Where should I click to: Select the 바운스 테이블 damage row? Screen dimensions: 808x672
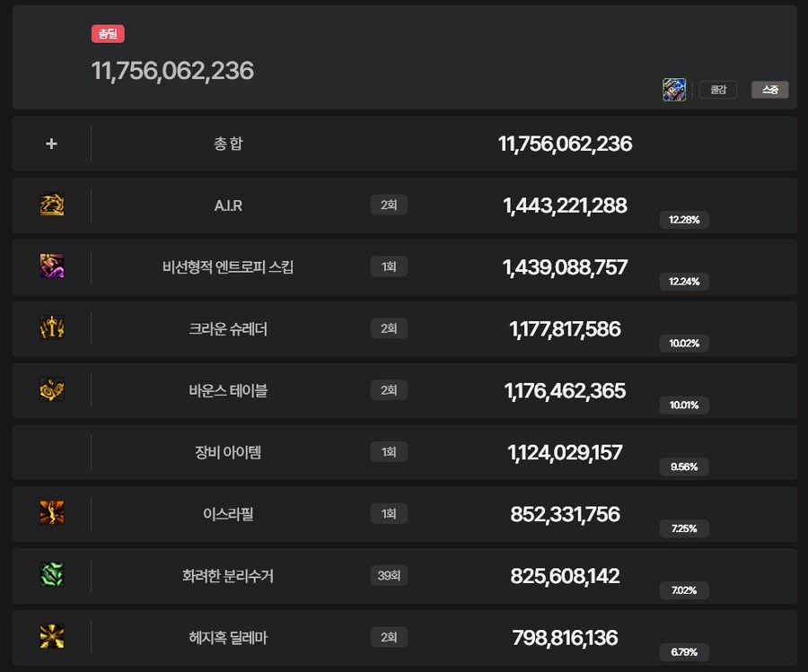pos(404,390)
